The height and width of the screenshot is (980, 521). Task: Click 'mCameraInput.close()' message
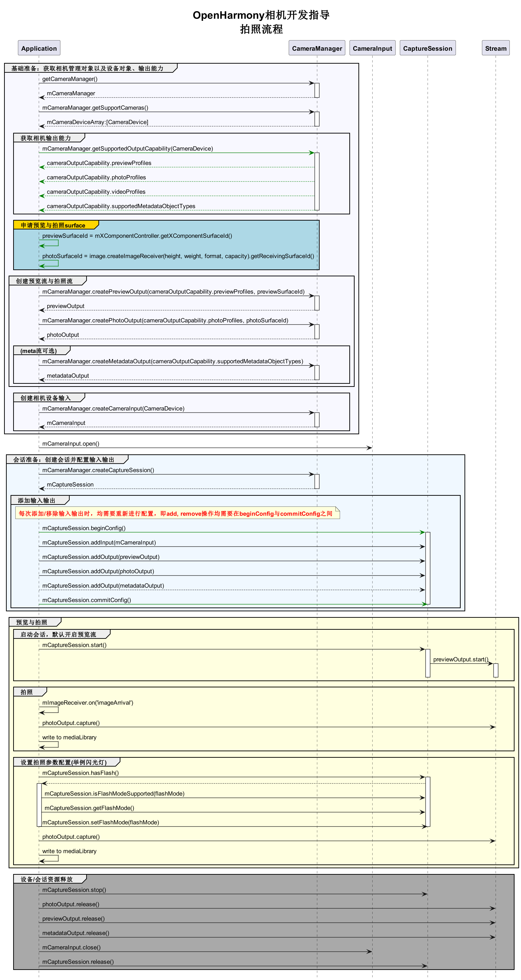pos(71,948)
